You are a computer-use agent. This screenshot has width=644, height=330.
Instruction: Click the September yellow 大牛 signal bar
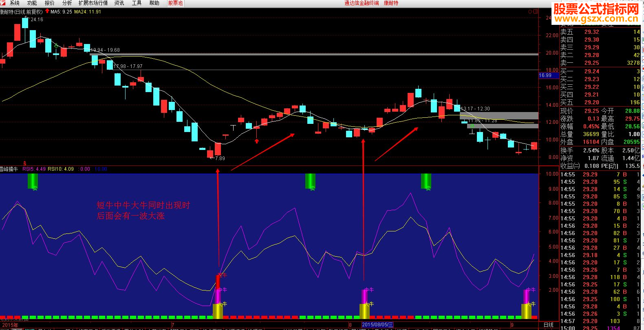(x=526, y=311)
